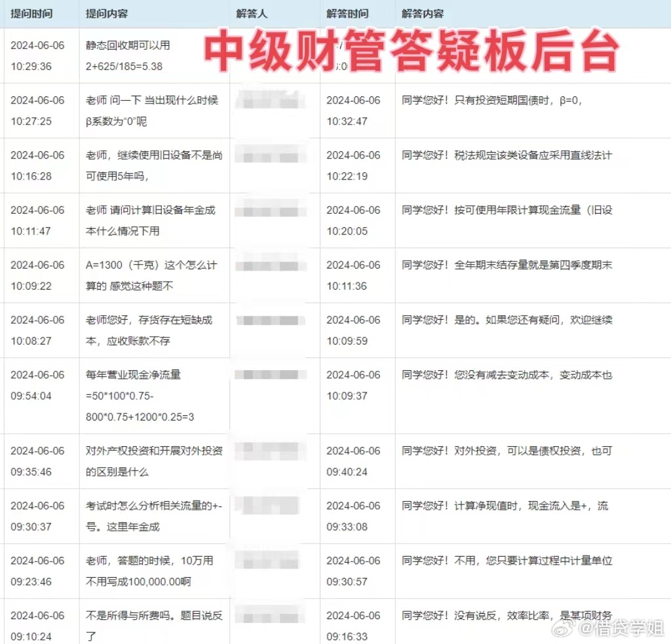Click the 提问时间 column header
The height and width of the screenshot is (644, 671).
[x=31, y=14]
